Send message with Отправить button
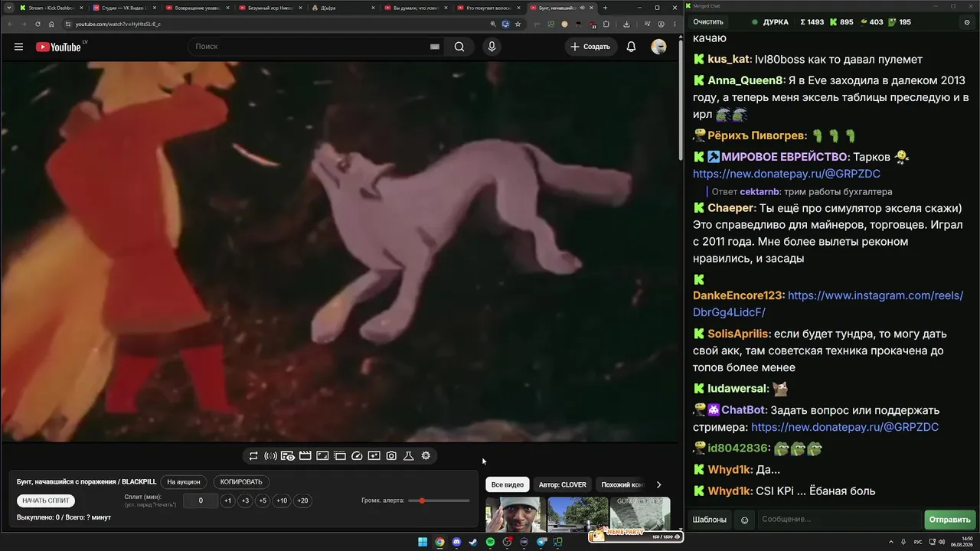Viewport: 980px width, 551px height. 949,520
